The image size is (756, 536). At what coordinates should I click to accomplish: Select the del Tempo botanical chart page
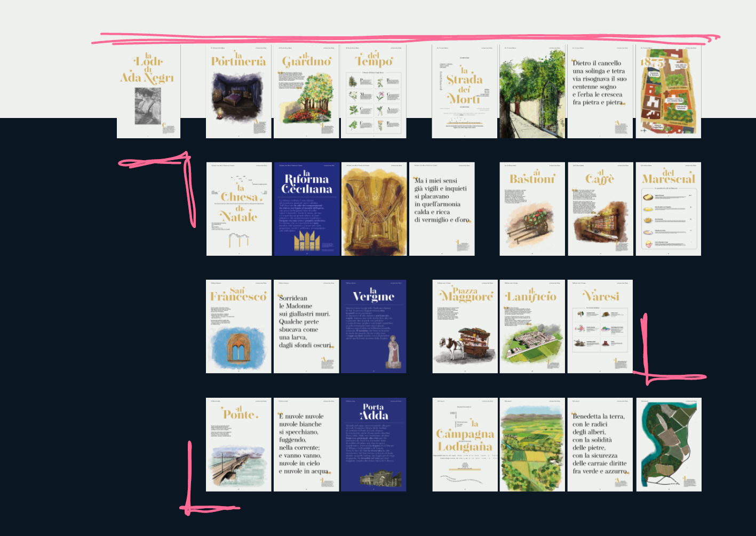[x=373, y=91]
